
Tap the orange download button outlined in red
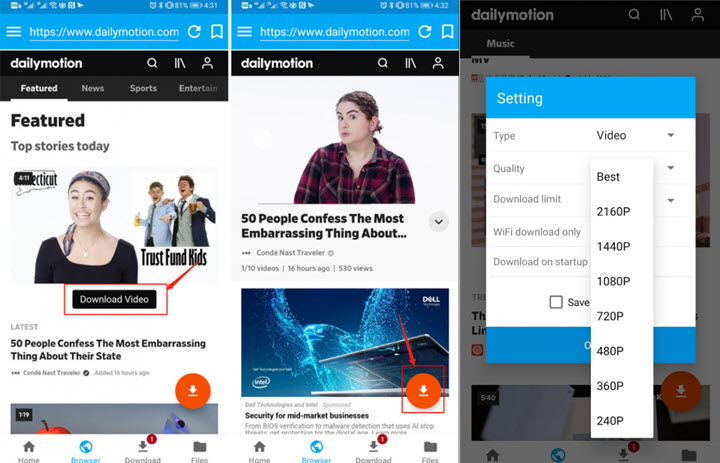tap(423, 391)
